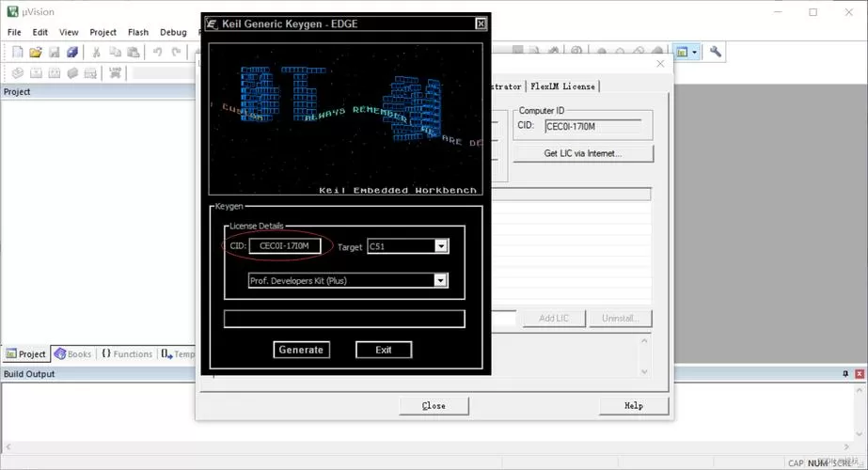Click the Help button in license dialog
The height and width of the screenshot is (470, 868).
click(633, 406)
